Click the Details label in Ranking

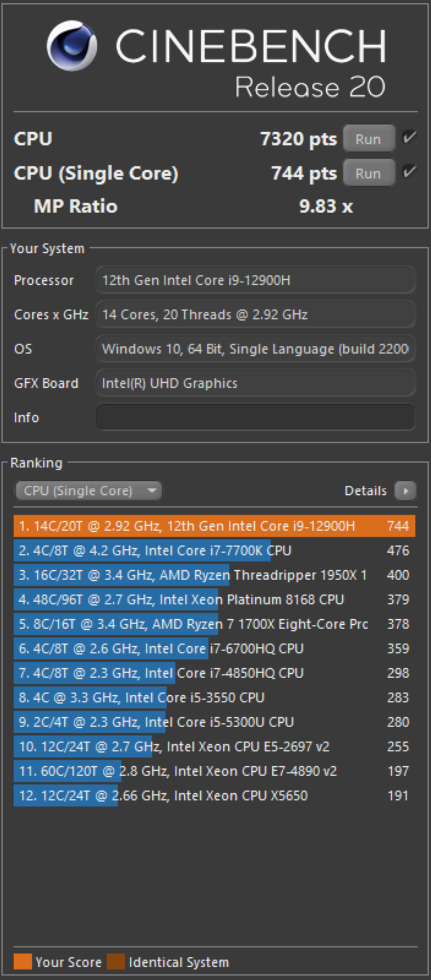(x=366, y=490)
